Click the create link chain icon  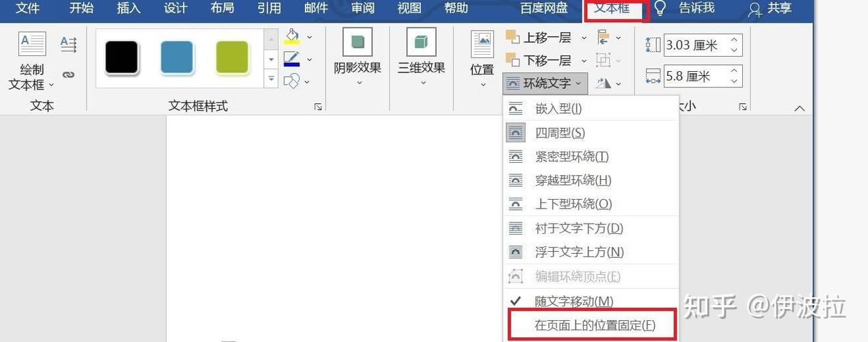(x=68, y=75)
